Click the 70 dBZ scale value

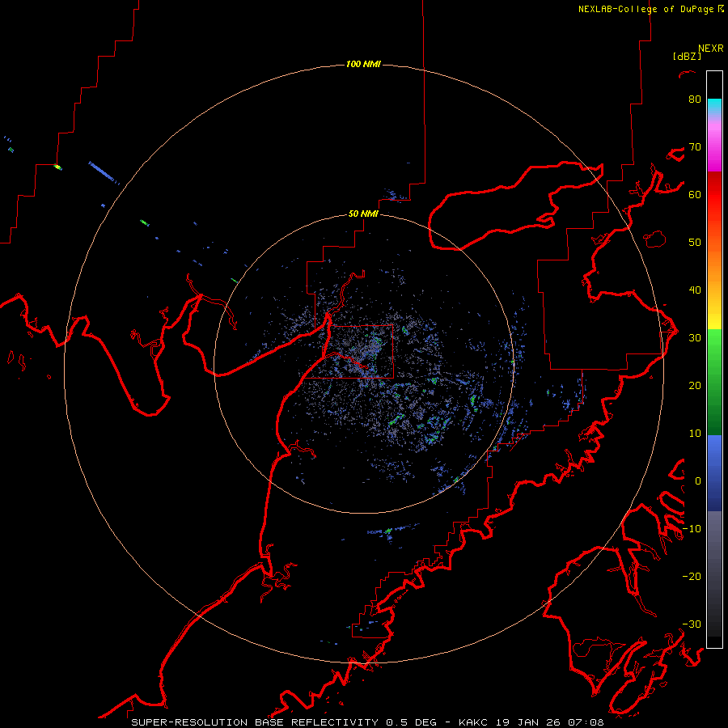695,147
